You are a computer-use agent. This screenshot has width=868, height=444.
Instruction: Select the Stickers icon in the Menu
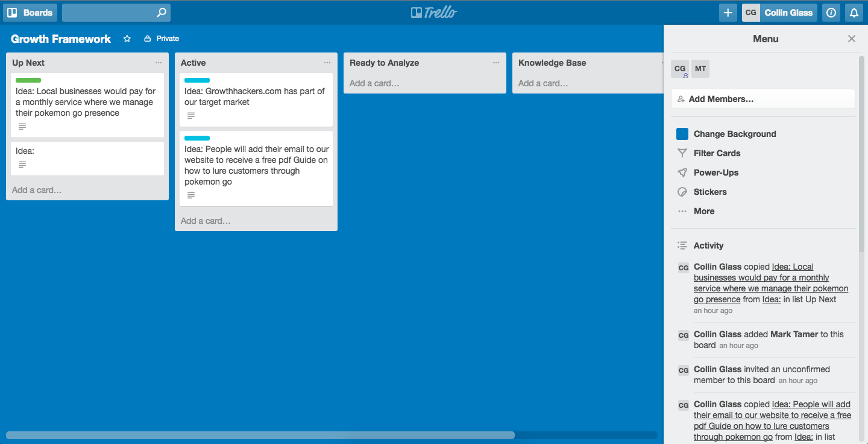click(682, 191)
